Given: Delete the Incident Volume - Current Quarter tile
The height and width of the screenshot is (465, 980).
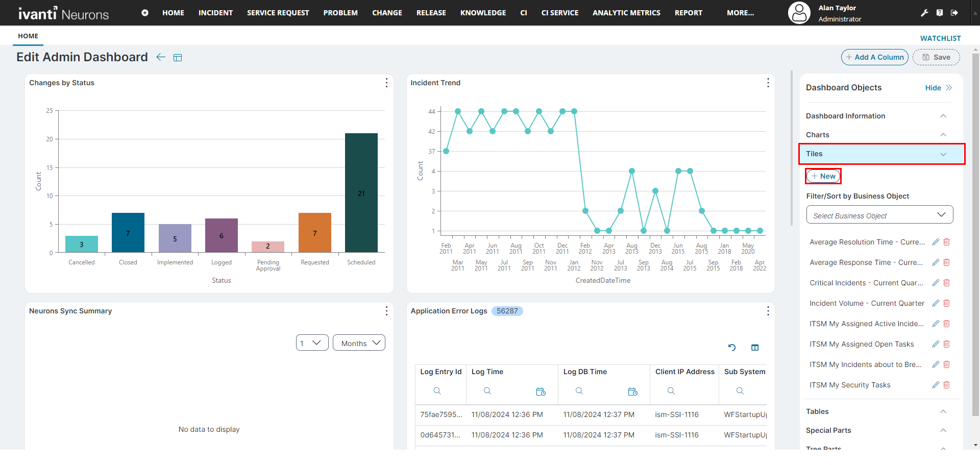Looking at the screenshot, I should pyautogui.click(x=946, y=303).
